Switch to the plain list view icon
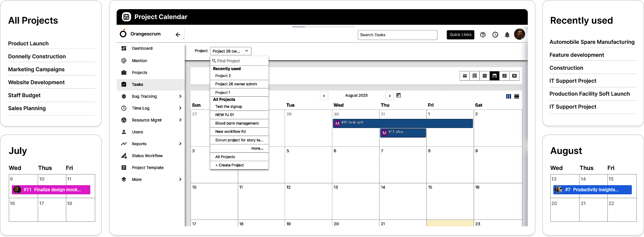 465,76
